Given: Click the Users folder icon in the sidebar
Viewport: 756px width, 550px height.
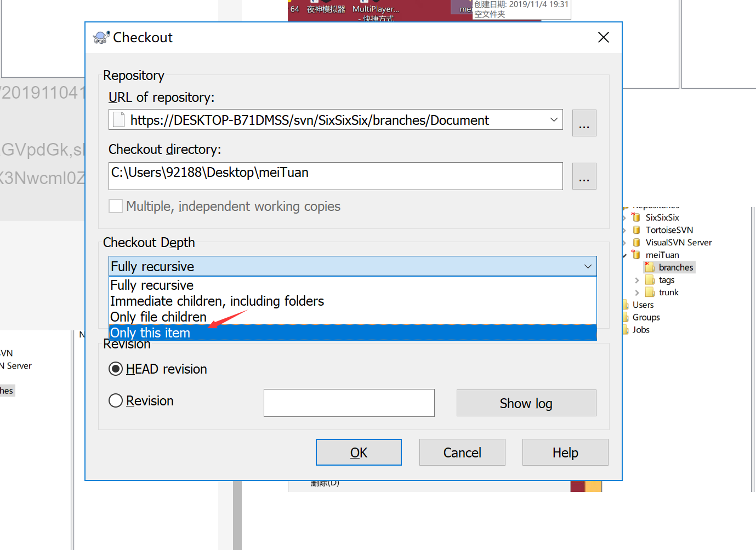Looking at the screenshot, I should pyautogui.click(x=628, y=305).
